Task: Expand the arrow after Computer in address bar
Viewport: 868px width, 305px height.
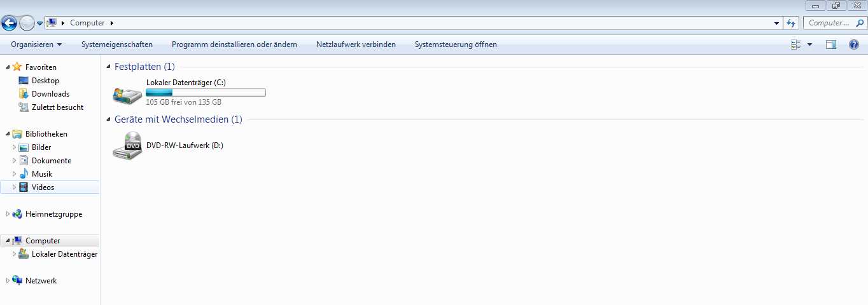Action: 112,23
